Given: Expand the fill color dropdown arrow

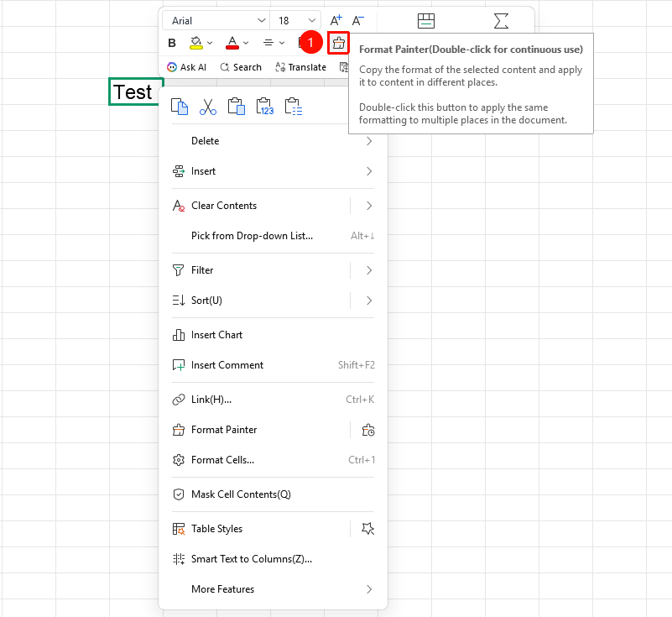Looking at the screenshot, I should pos(210,43).
